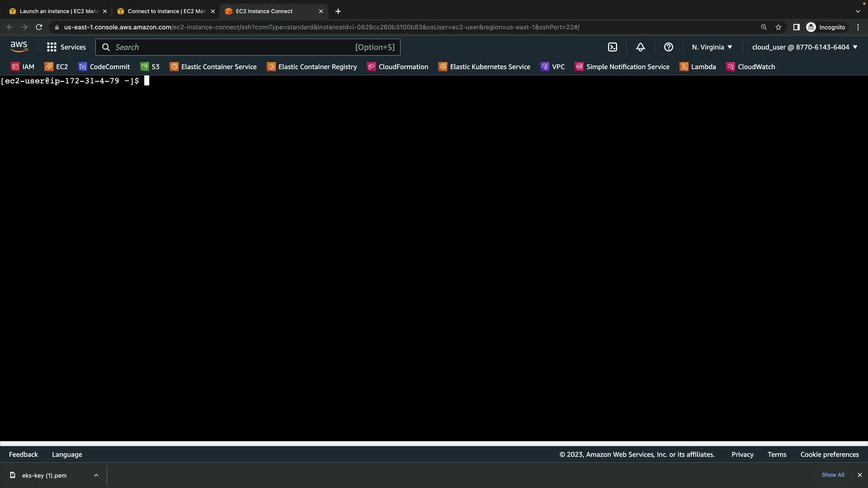Open the CloudWatch service shortcut

click(750, 67)
